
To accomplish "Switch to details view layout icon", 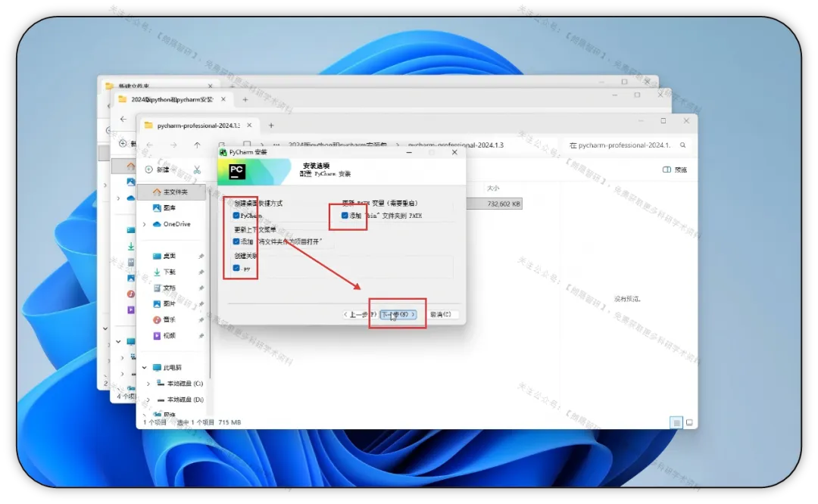I will point(676,423).
